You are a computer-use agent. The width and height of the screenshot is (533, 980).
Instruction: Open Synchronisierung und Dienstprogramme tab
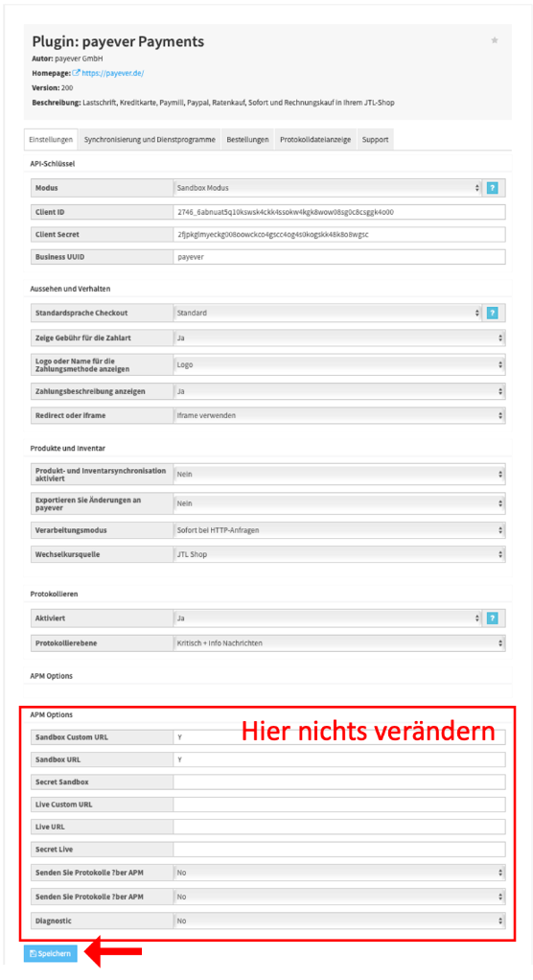point(150,139)
